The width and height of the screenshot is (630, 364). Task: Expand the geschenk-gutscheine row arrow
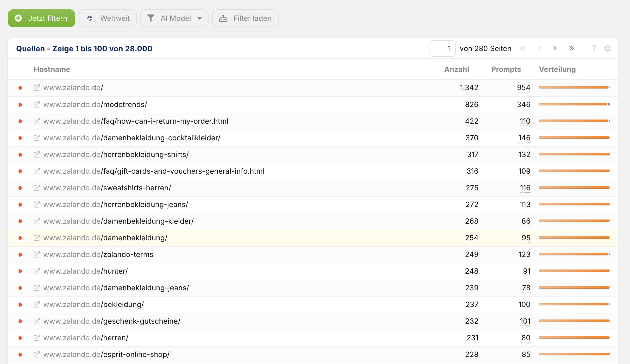pos(20,321)
